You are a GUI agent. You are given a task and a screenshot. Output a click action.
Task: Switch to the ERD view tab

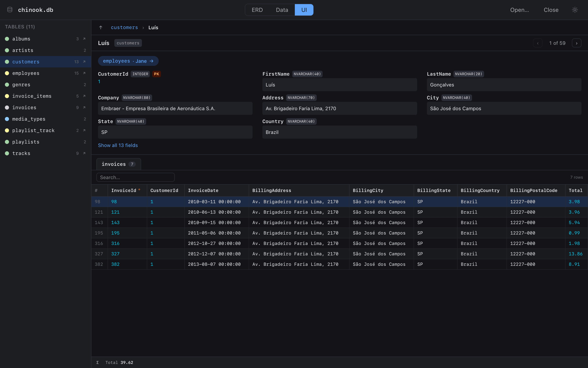[x=257, y=10]
